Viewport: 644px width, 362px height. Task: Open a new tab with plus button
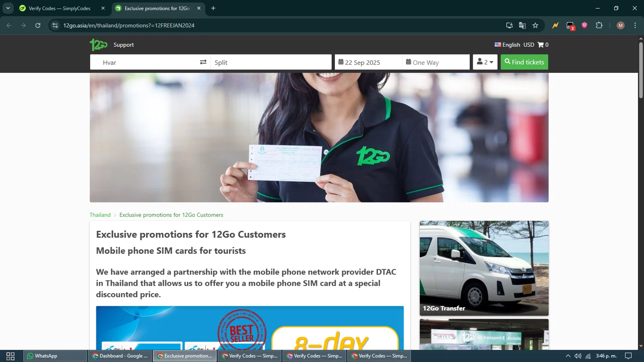213,8
